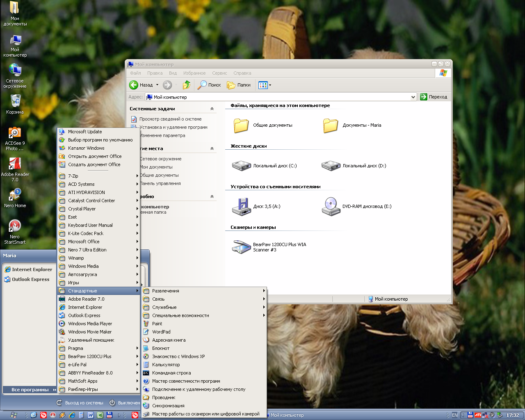Click Синхронизация menu entry
Screen dimensions: 525x420
tap(204, 406)
